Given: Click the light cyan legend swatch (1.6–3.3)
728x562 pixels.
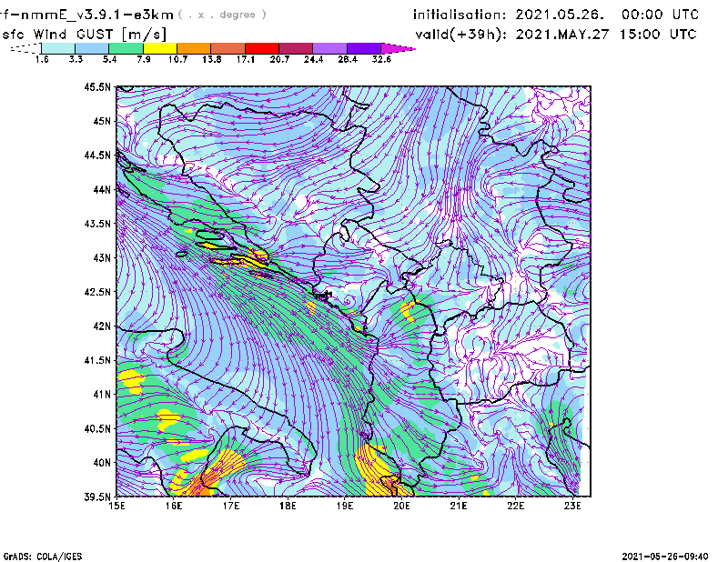Looking at the screenshot, I should [58, 48].
